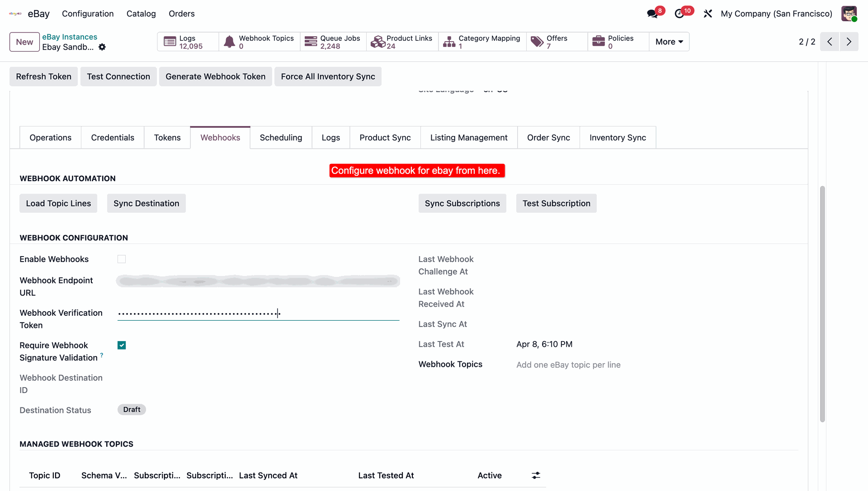Click Test Subscription
The height and width of the screenshot is (491, 868).
click(x=557, y=203)
